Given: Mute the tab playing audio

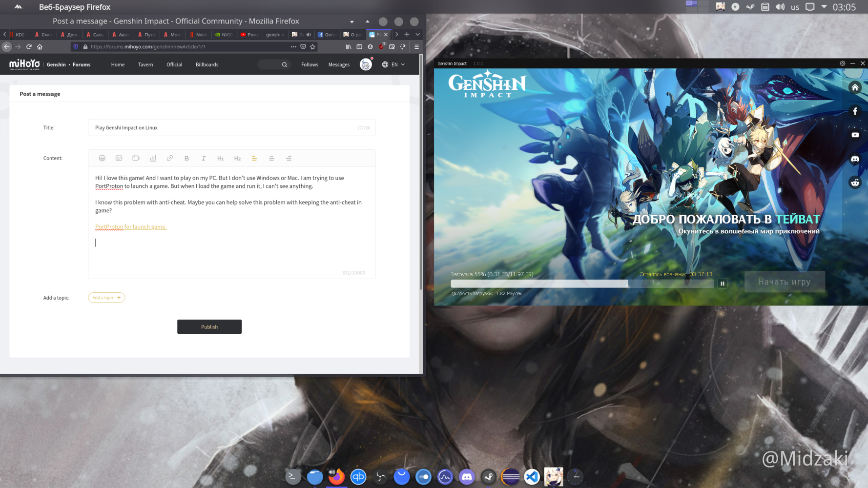Looking at the screenshot, I should coord(309,34).
